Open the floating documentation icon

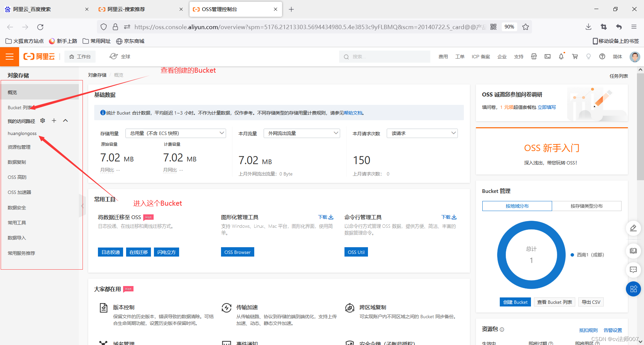(x=633, y=251)
